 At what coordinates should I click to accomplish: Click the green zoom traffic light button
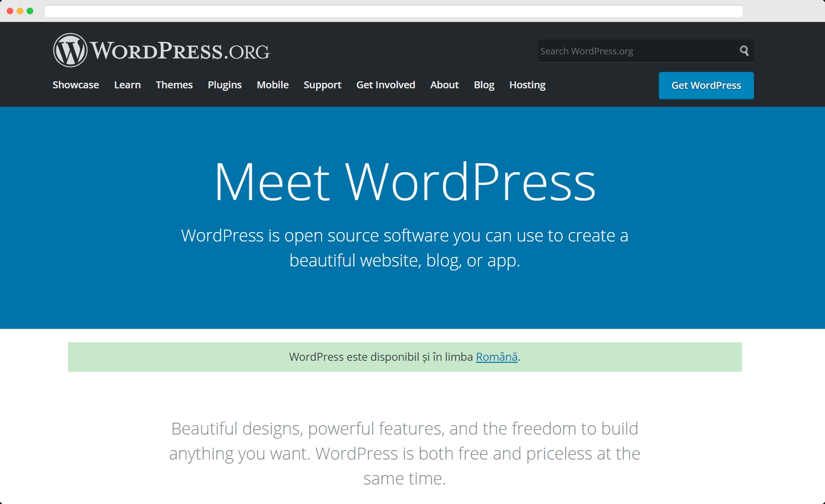point(30,10)
